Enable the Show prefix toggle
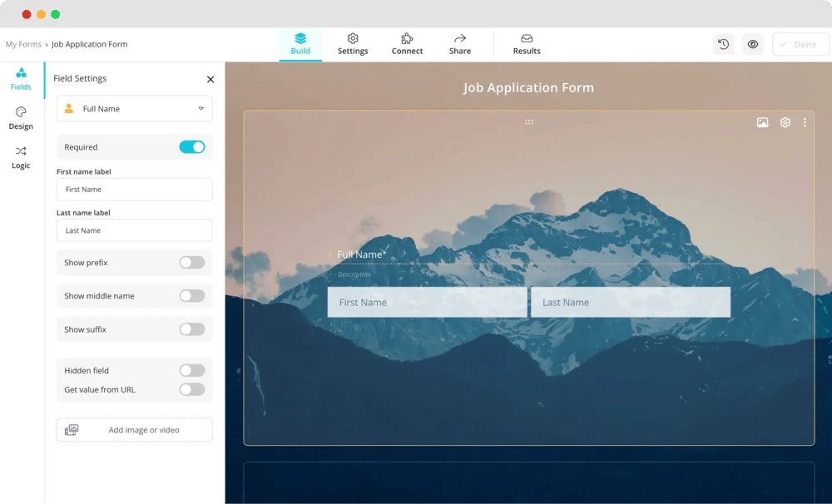The height and width of the screenshot is (504, 832). click(191, 263)
